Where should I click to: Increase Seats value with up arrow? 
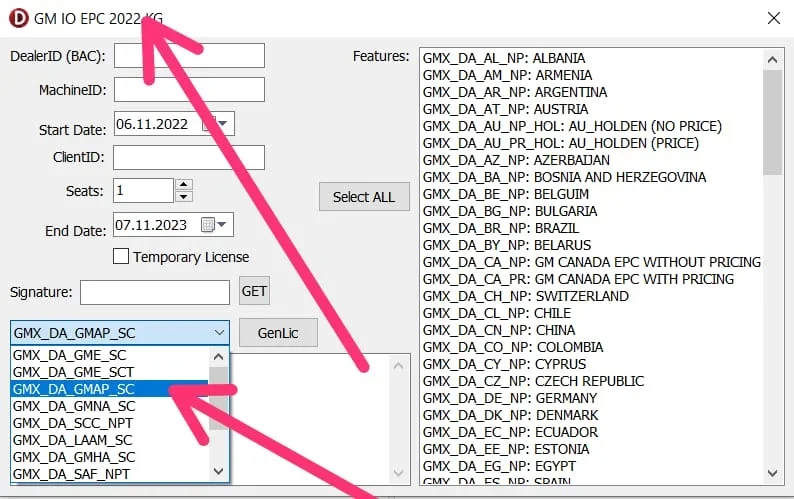pos(183,185)
